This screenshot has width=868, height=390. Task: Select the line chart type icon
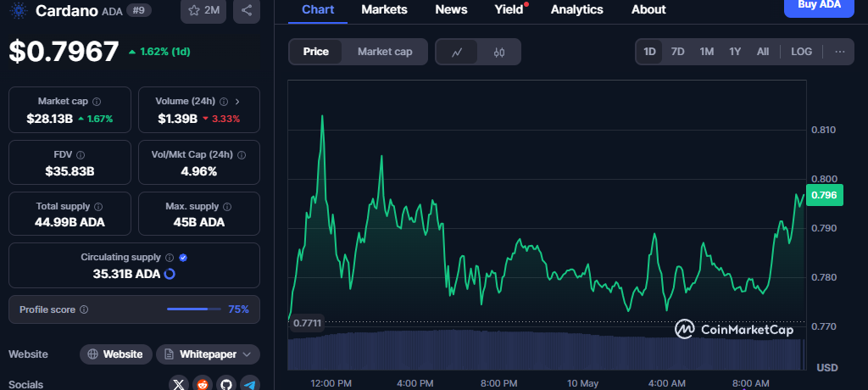point(457,52)
